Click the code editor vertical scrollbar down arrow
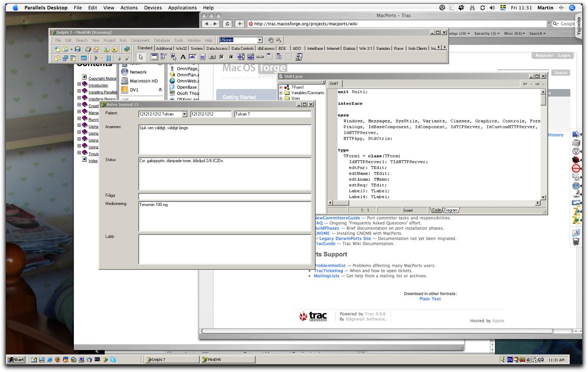 (543, 197)
